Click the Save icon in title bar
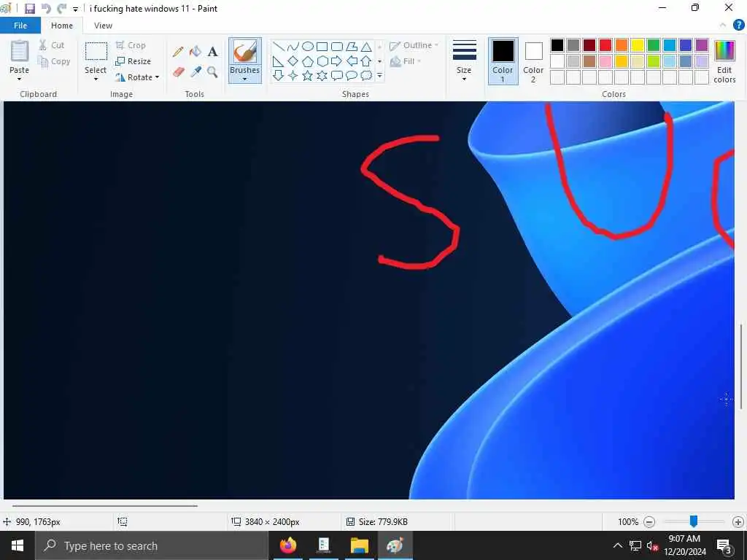The image size is (747, 560). pos(30,9)
